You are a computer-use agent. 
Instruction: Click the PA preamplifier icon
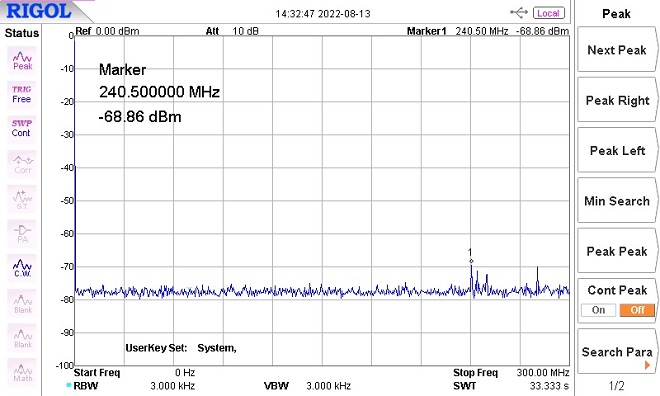point(22,234)
